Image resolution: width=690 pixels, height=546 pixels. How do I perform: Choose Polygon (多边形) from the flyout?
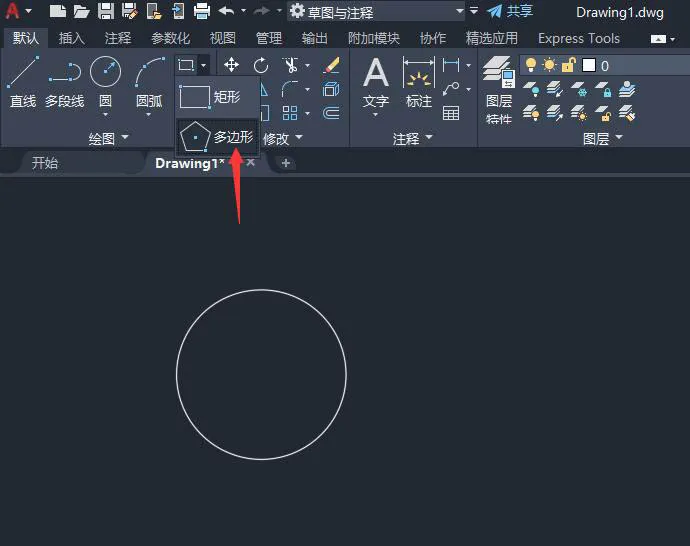point(217,137)
